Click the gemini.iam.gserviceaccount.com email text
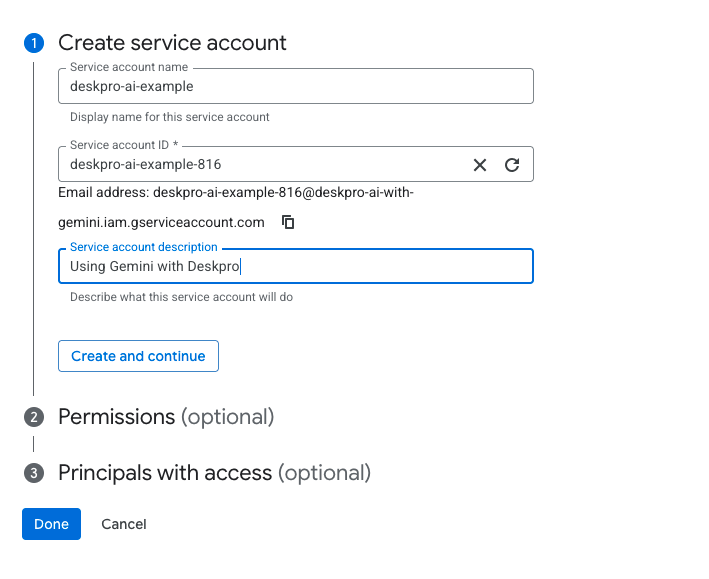The height and width of the screenshot is (579, 709). pos(161,222)
